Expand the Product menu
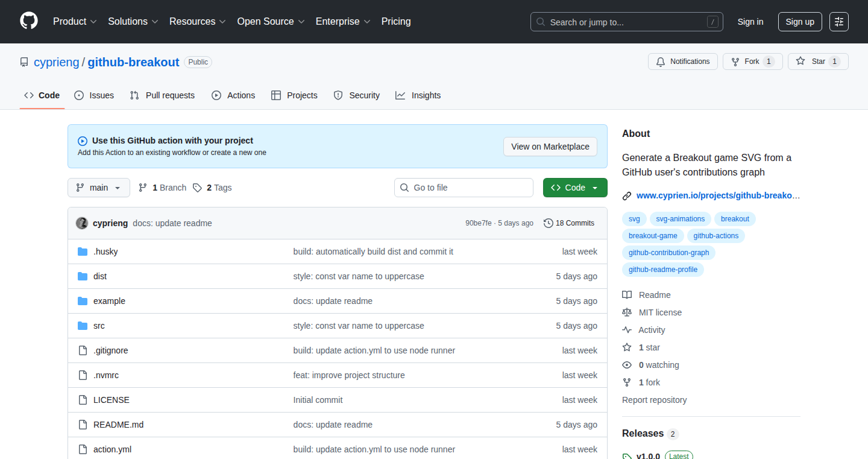 pyautogui.click(x=75, y=22)
